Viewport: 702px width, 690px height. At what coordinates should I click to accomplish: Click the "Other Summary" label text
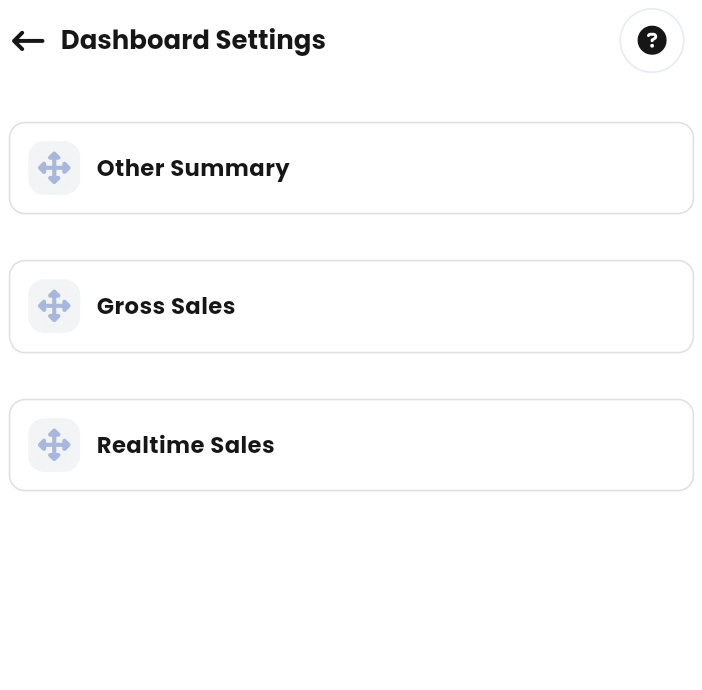(x=193, y=168)
